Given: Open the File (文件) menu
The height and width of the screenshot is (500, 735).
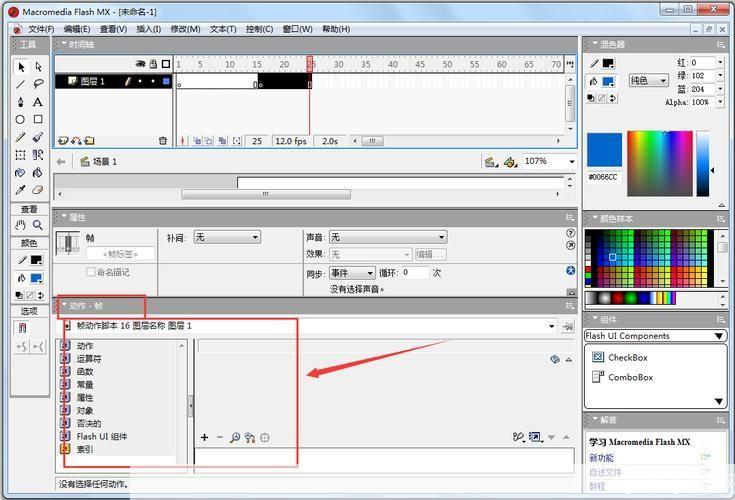Looking at the screenshot, I should 41,29.
